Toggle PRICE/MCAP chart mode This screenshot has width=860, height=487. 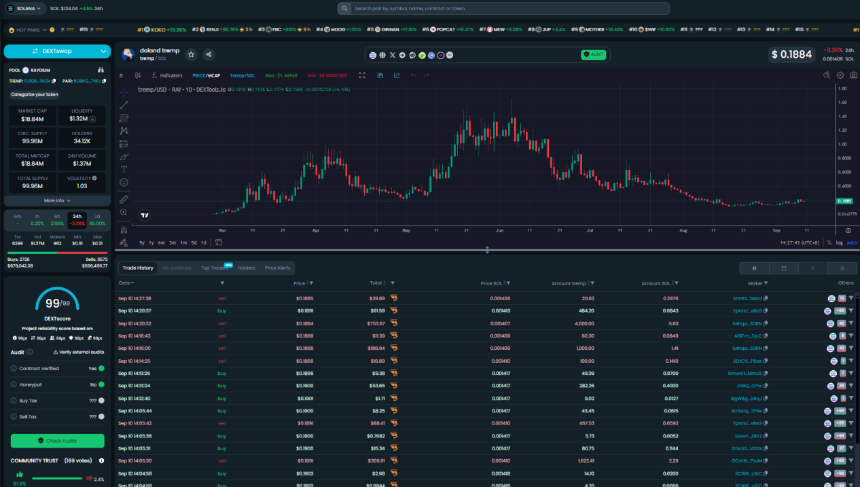(206, 76)
